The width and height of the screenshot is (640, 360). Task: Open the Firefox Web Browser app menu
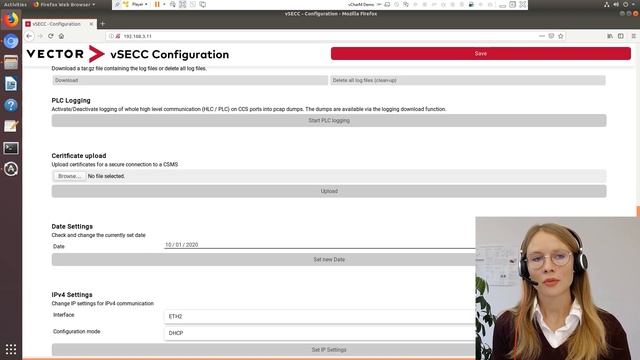[64, 4]
